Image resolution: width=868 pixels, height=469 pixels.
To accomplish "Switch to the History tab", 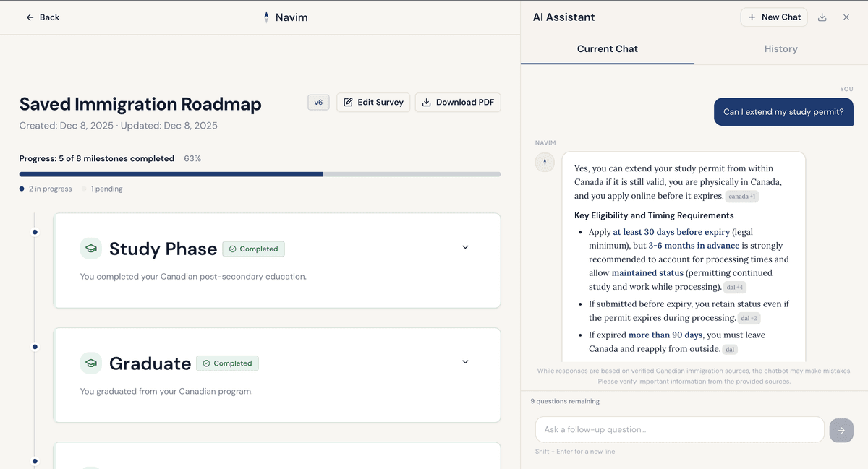I will 781,48.
